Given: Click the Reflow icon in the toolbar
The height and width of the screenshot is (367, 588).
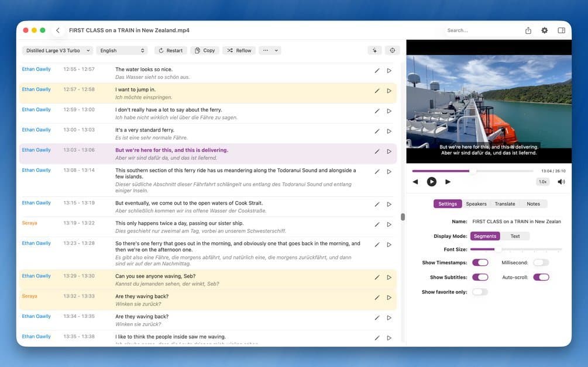Looking at the screenshot, I should [238, 50].
